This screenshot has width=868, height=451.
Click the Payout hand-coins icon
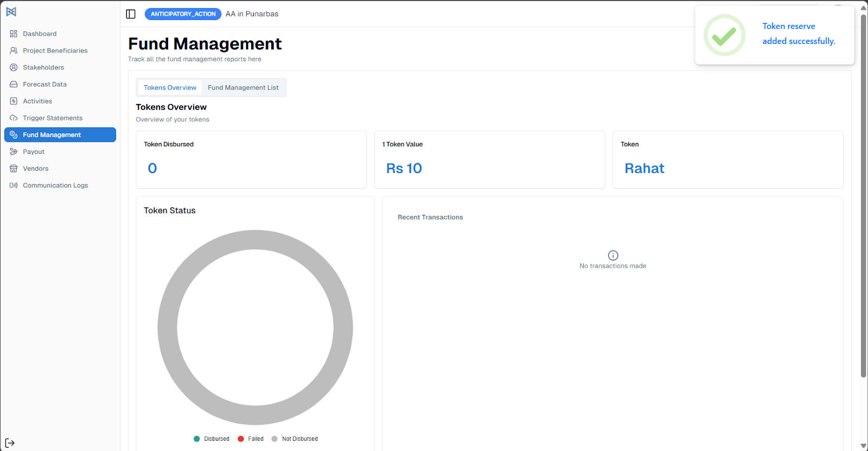pyautogui.click(x=14, y=151)
